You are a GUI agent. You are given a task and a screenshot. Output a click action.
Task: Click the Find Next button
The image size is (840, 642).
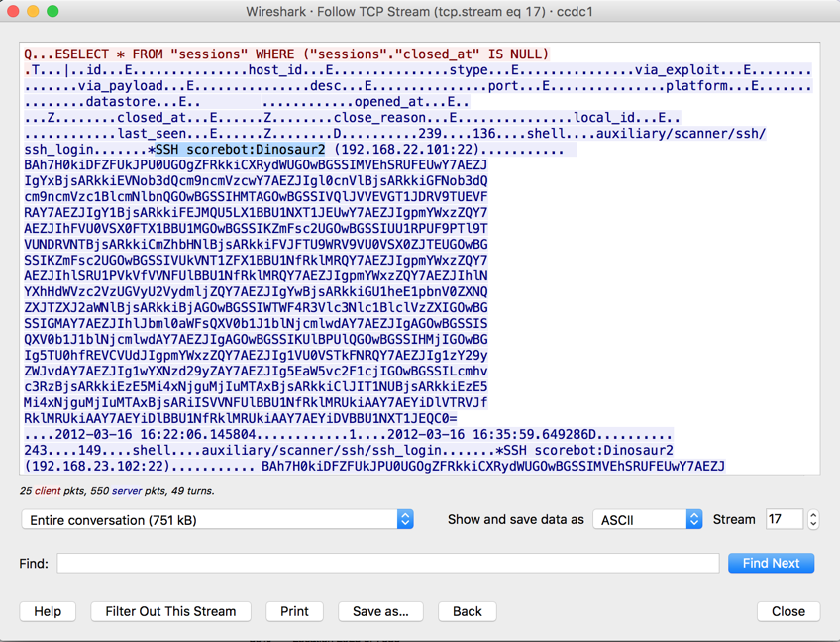coord(771,563)
